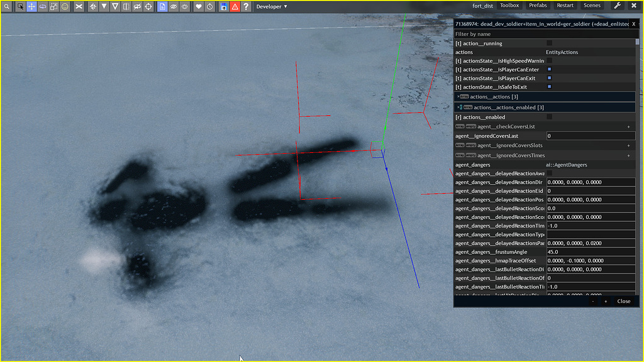Open help via the question mark icon
The image size is (644, 362).
[x=245, y=6]
